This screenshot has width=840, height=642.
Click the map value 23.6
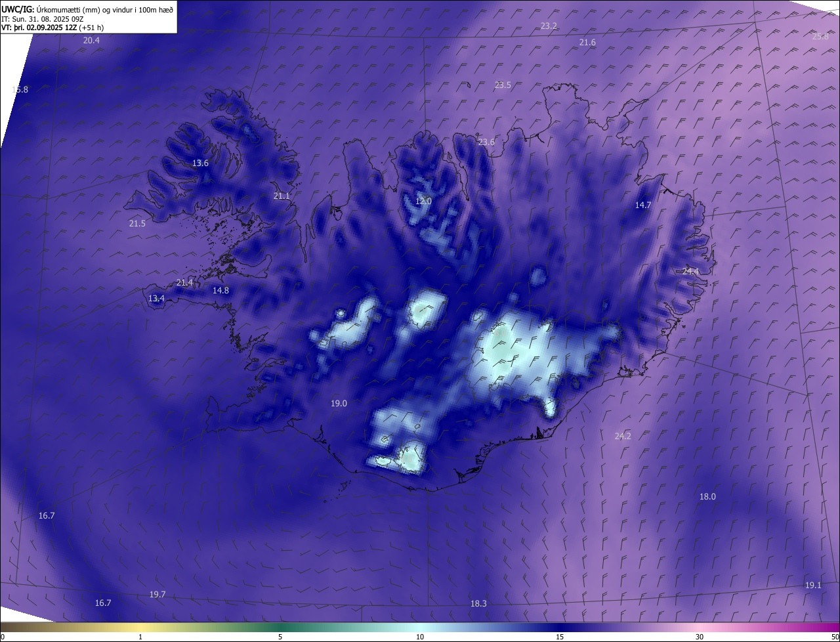[x=486, y=142]
